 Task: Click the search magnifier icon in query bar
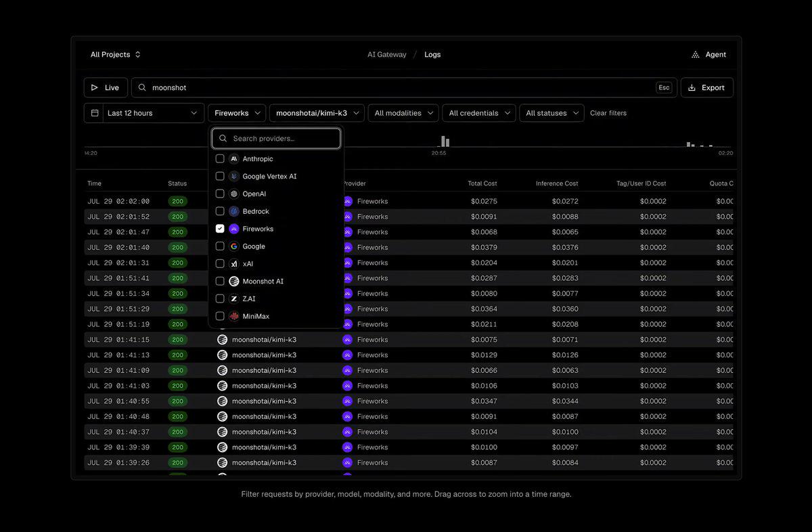[x=142, y=87]
